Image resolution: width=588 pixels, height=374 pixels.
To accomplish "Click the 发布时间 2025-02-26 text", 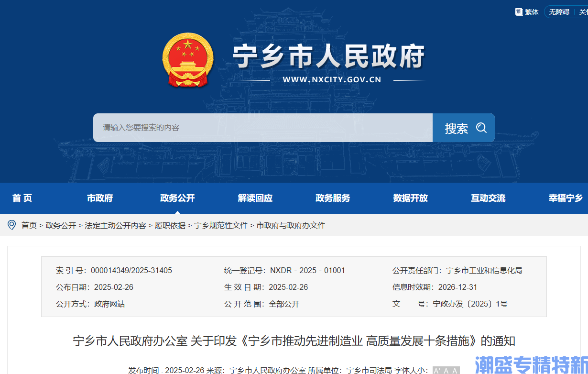I will (166, 370).
